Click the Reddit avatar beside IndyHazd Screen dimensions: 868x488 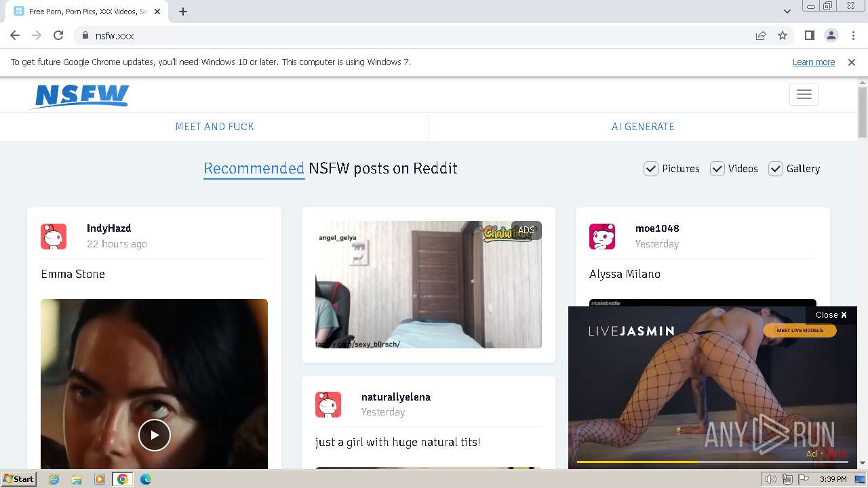click(x=54, y=237)
